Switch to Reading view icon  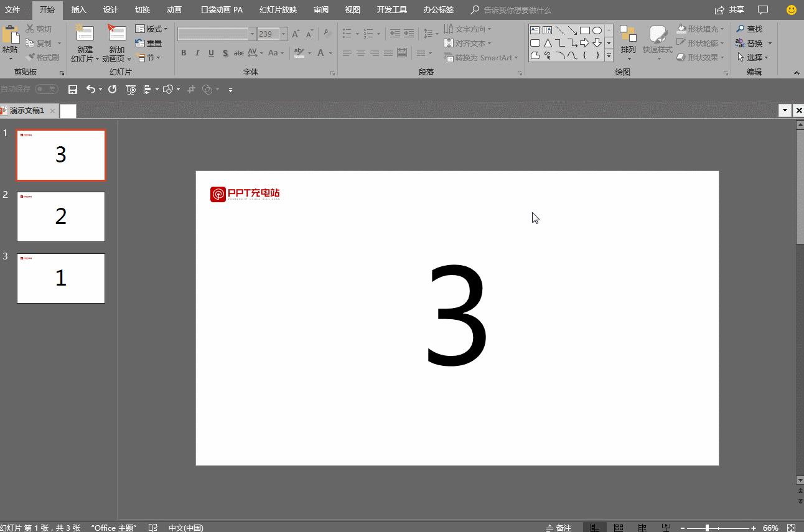click(642, 528)
